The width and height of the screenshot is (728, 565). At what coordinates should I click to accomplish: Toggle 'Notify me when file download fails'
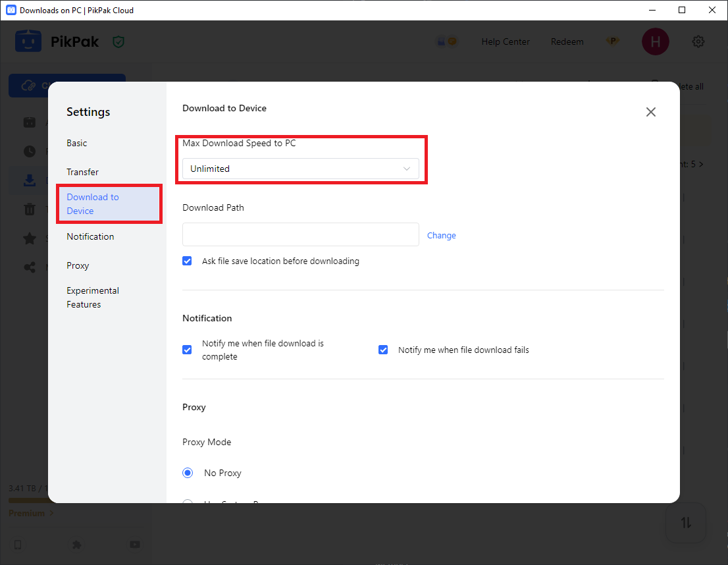coord(383,350)
